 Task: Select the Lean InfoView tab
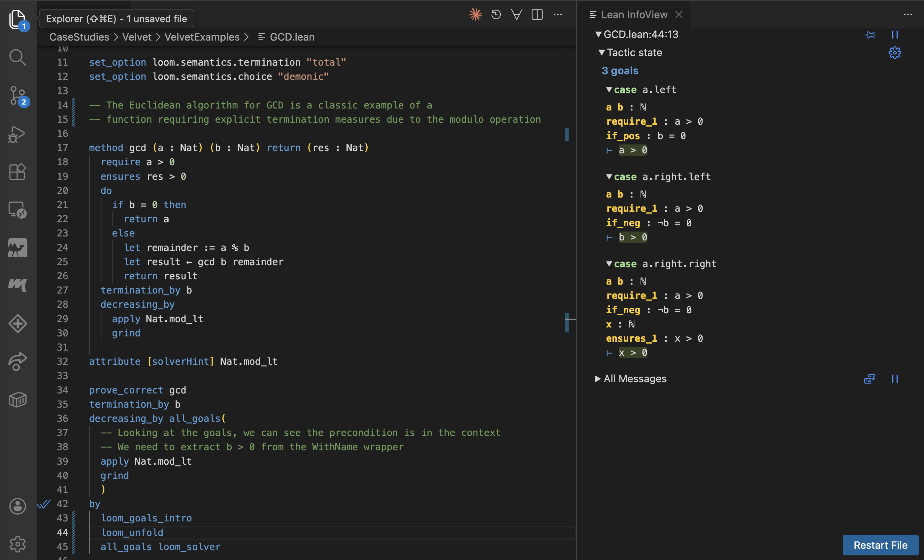(x=634, y=15)
